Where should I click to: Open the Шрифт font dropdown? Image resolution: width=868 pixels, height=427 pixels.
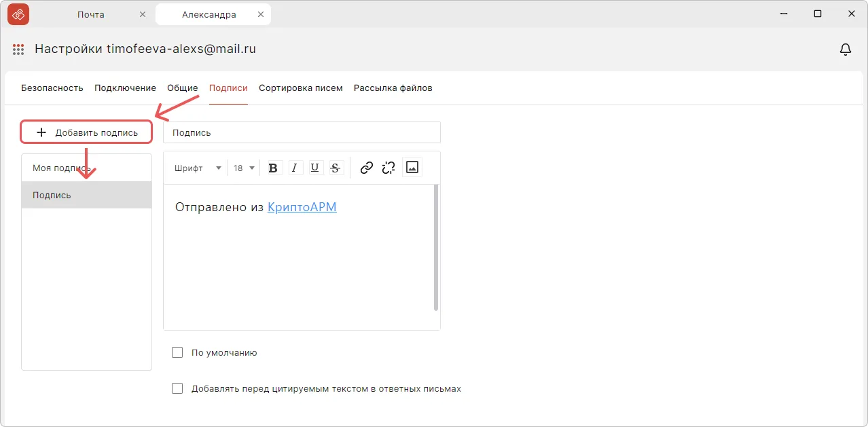200,167
